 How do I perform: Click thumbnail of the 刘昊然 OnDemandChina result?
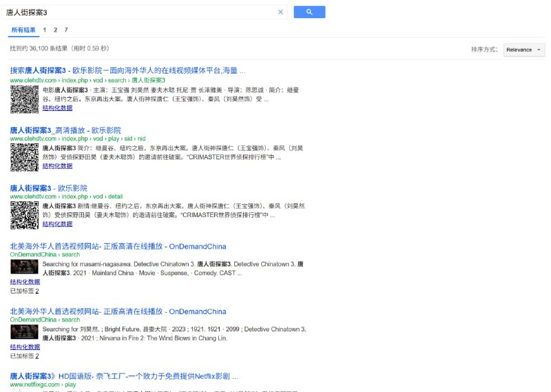pyautogui.click(x=24, y=332)
